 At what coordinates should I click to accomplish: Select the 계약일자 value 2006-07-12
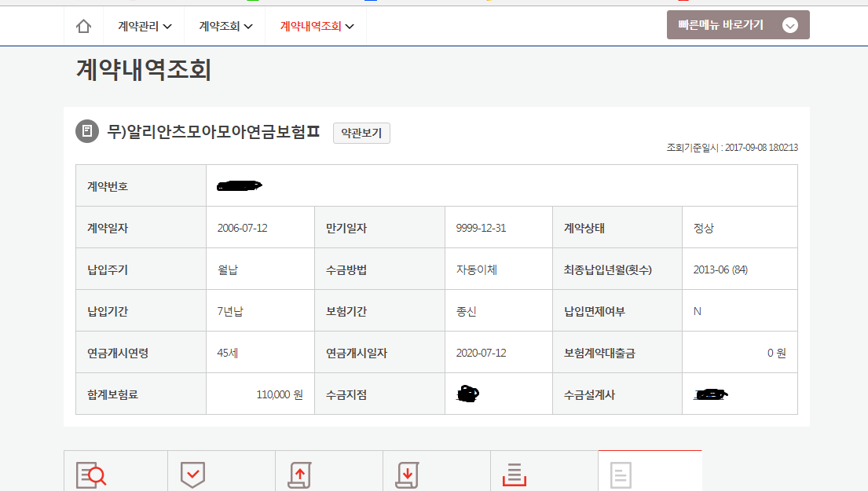[242, 228]
